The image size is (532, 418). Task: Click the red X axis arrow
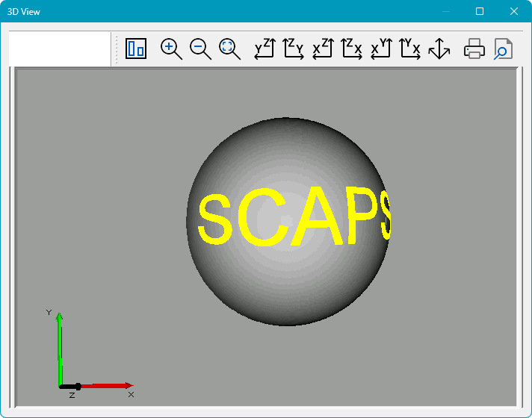click(107, 386)
